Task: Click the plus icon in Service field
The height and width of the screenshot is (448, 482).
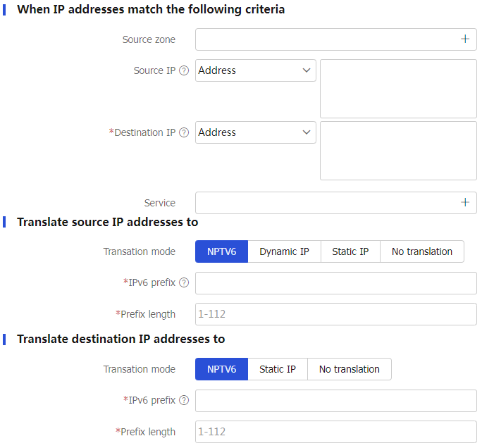Action: [x=465, y=202]
